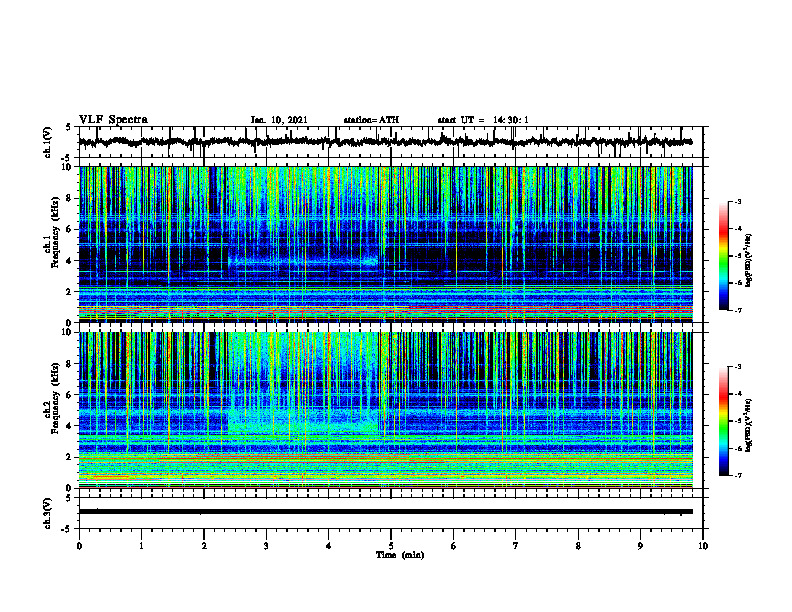The width and height of the screenshot is (792, 612).
Task: Click the "Time (min)" axis title
Action: point(400,555)
